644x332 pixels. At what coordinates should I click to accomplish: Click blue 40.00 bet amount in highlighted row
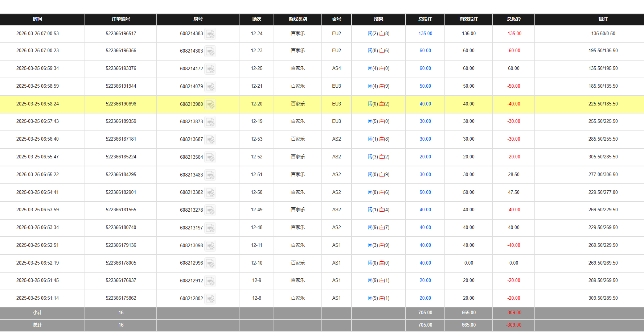[425, 104]
